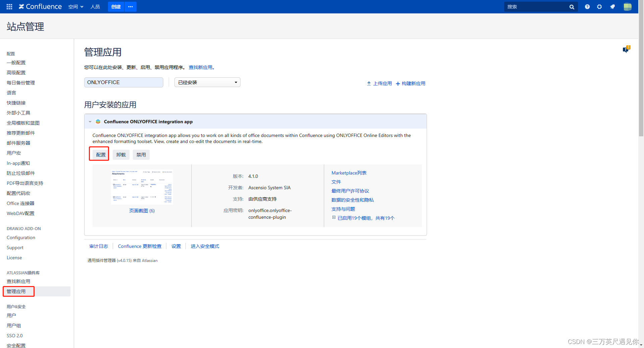This screenshot has width=644, height=348.
Task: Open draw.io Support in sidebar
Action: (x=15, y=248)
